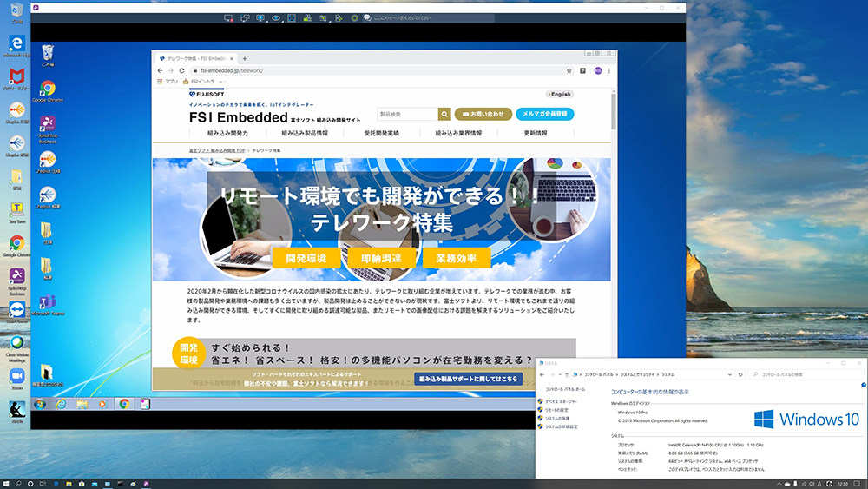
Task: Click the switch windows icon in remote toolbar
Action: pos(245,18)
